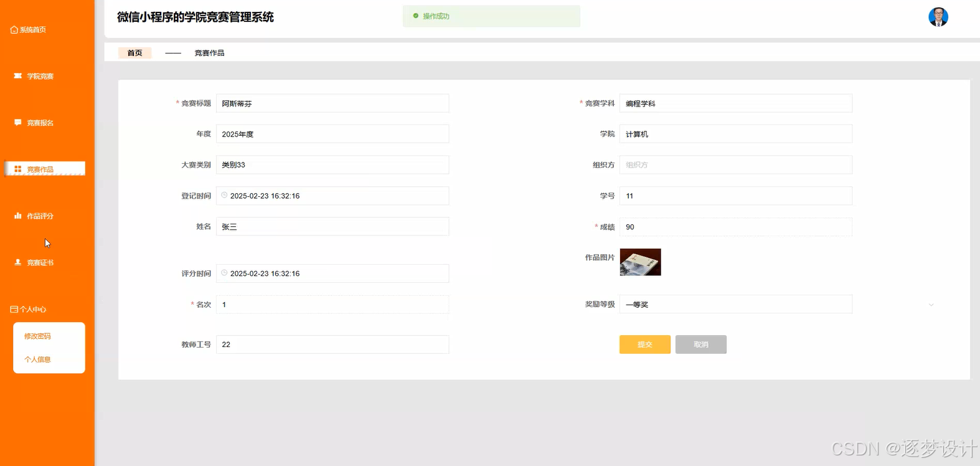980x466 pixels.
Task: Click the bar chart icon beside 作品评分
Action: 18,216
